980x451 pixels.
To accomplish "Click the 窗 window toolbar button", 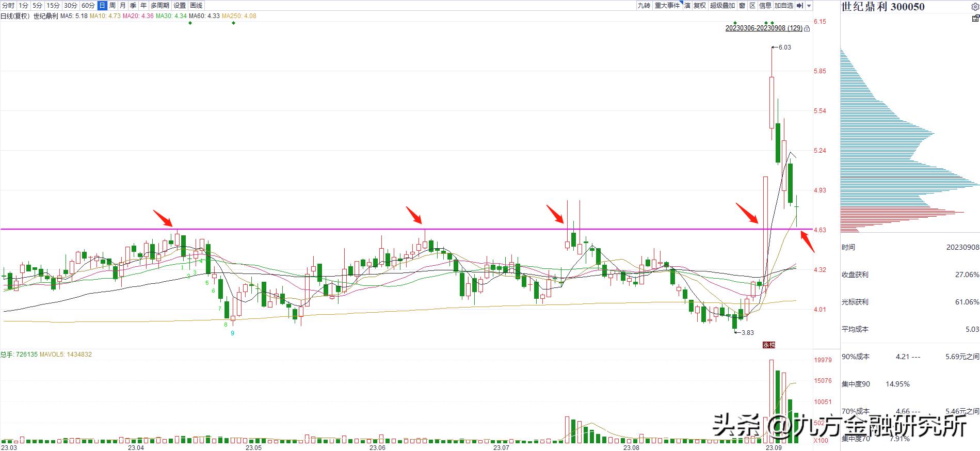I will point(742,6).
